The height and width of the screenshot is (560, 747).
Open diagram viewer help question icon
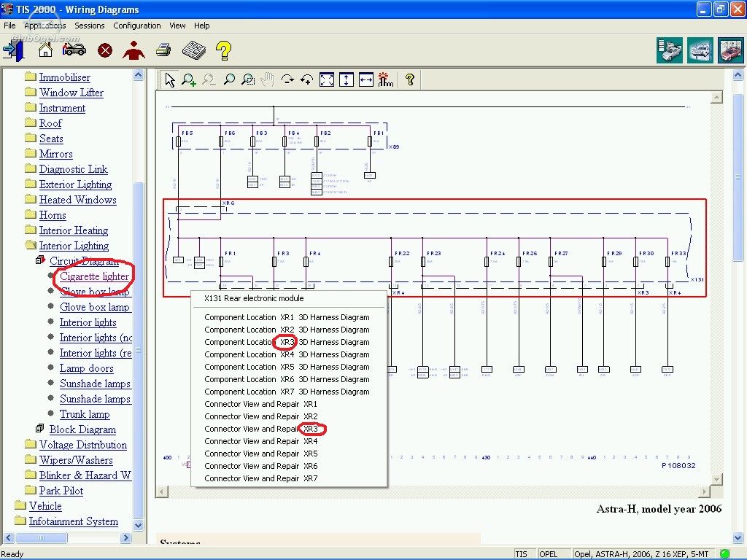click(x=410, y=79)
